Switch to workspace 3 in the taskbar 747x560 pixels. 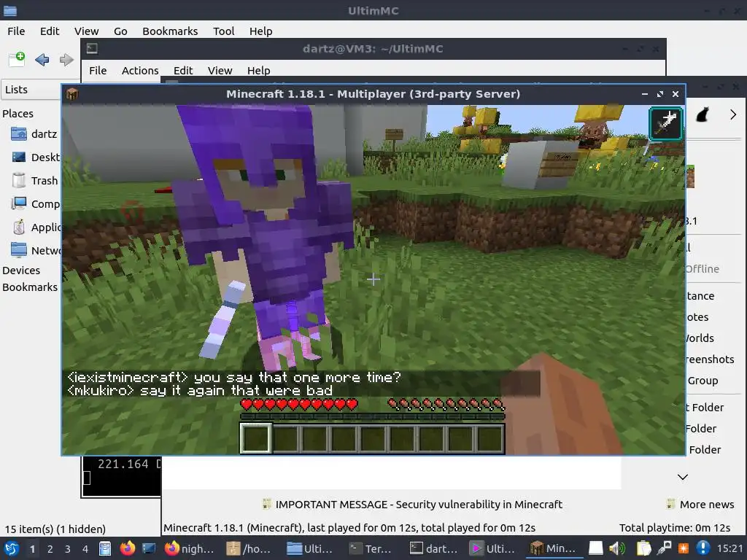click(68, 549)
